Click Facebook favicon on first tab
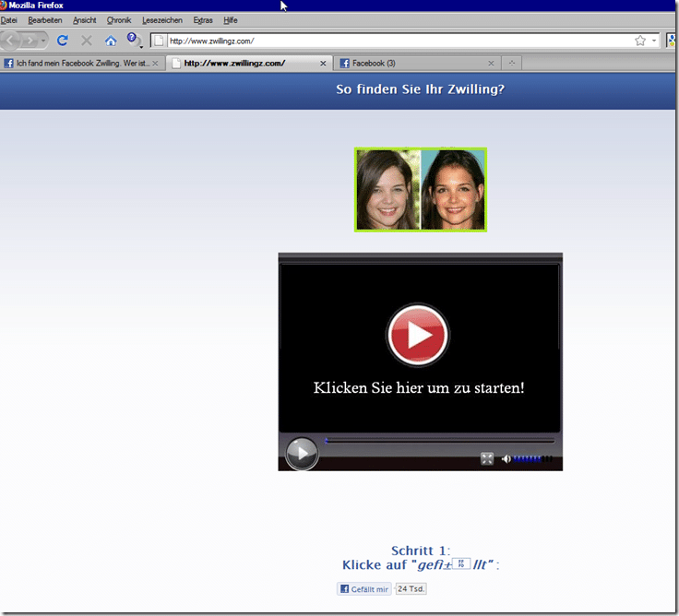679x616 pixels. tap(8, 64)
